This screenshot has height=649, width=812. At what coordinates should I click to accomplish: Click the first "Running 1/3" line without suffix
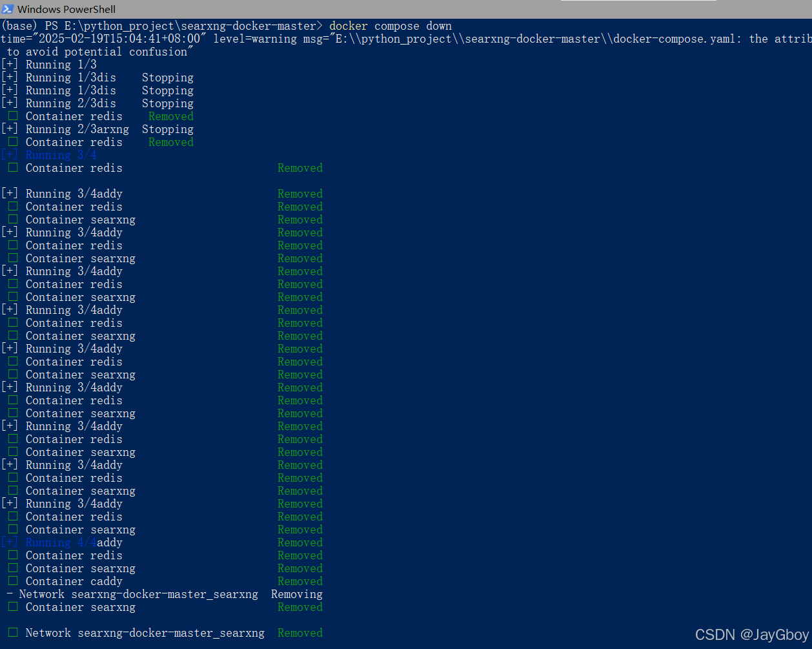[61, 65]
